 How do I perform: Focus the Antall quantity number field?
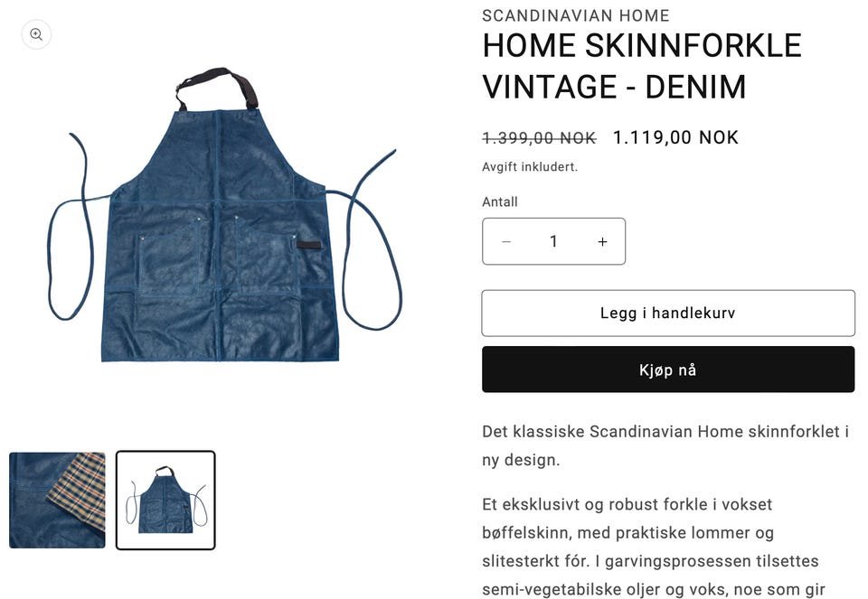tap(553, 242)
